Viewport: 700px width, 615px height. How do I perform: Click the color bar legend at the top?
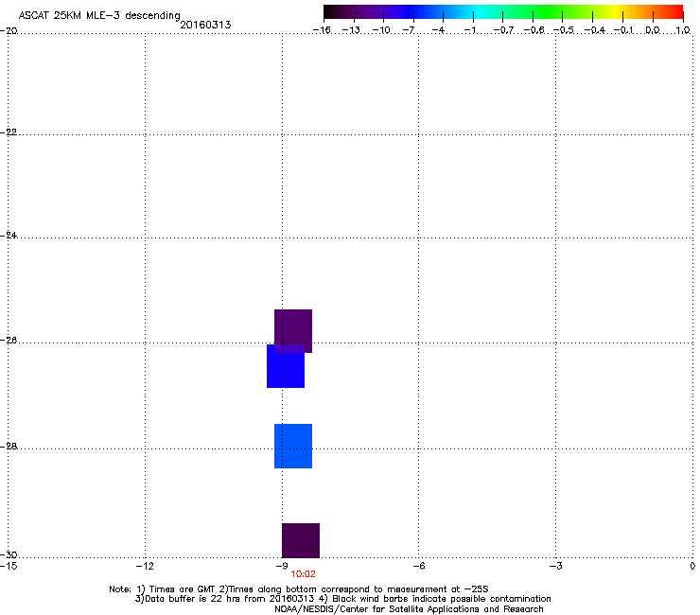(503, 12)
